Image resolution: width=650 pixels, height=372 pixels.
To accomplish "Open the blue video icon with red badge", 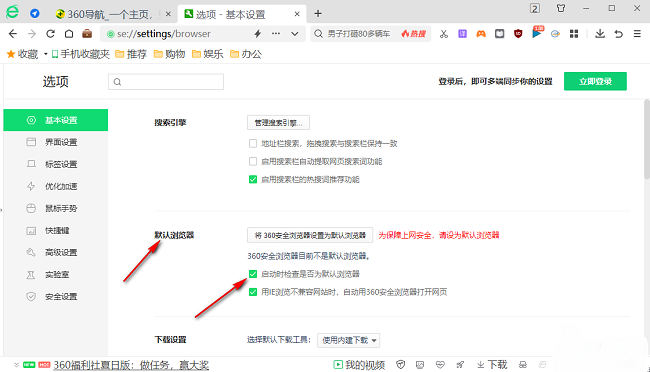I will coord(537,33).
